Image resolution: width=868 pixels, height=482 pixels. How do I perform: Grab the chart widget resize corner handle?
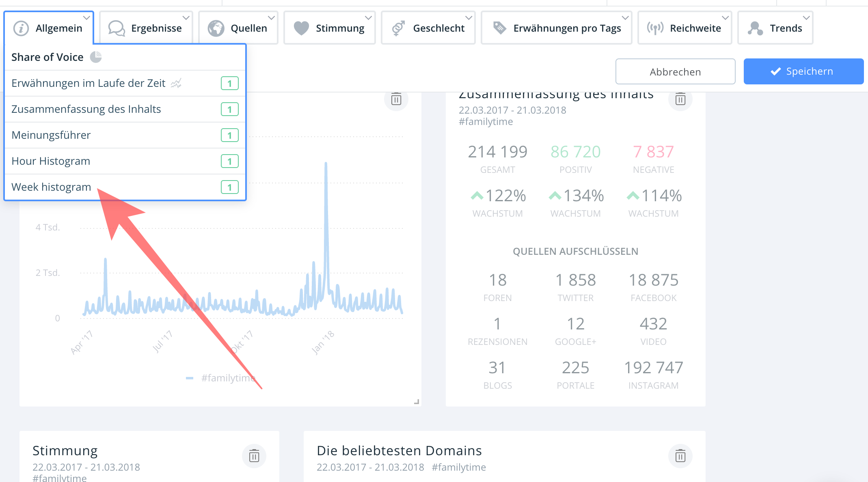click(416, 402)
